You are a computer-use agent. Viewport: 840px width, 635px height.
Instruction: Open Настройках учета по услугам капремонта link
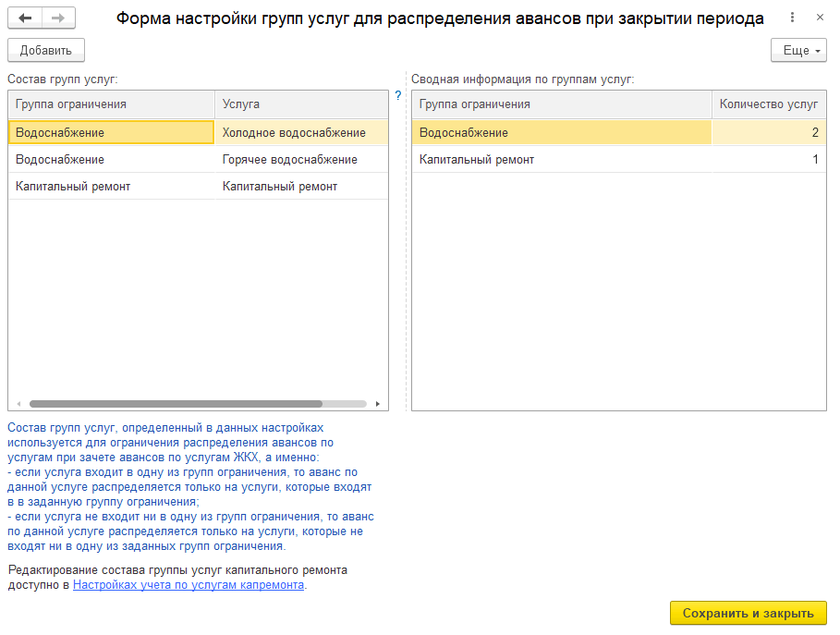click(189, 585)
